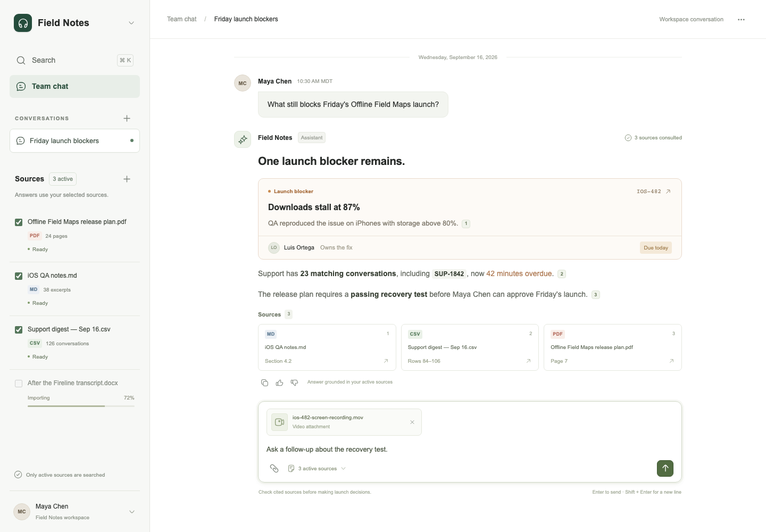Viewport: 766px width, 532px height.
Task: Go to Team chat breadcrumb
Action: 182,19
